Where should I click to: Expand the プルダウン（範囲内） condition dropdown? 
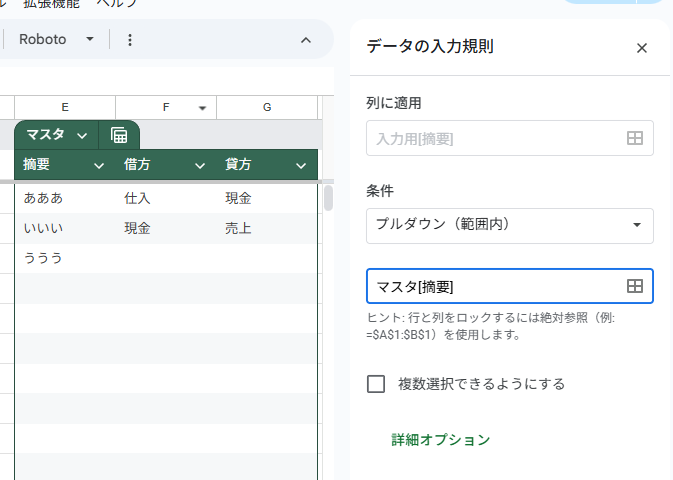click(636, 225)
